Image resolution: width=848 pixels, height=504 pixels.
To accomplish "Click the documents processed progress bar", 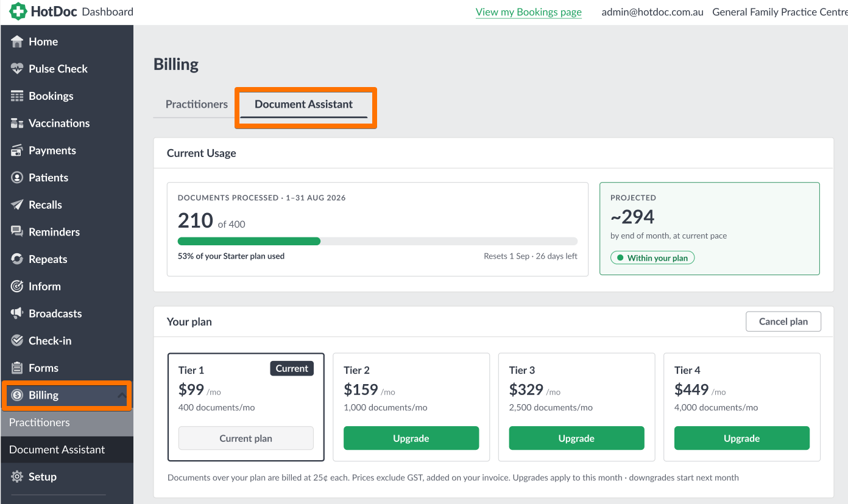I will 378,241.
